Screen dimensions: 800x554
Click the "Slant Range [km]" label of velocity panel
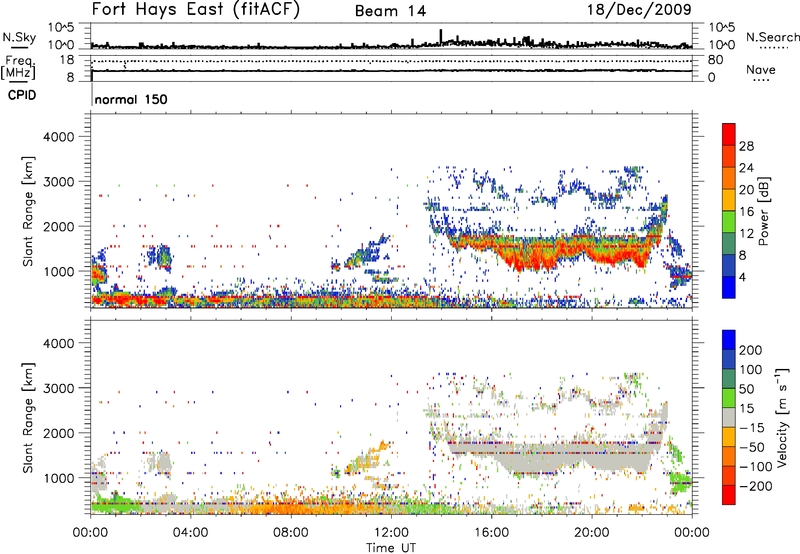29,417
